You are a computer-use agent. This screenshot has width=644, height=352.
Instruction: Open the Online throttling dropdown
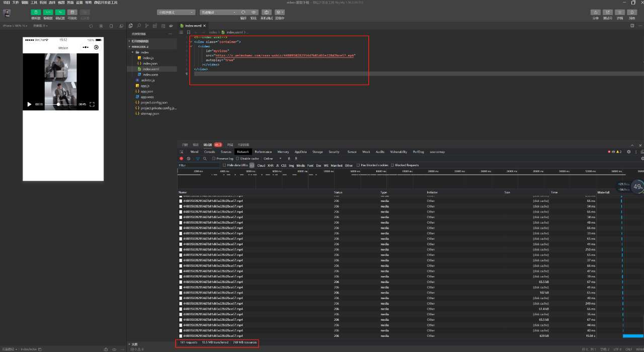click(x=273, y=158)
